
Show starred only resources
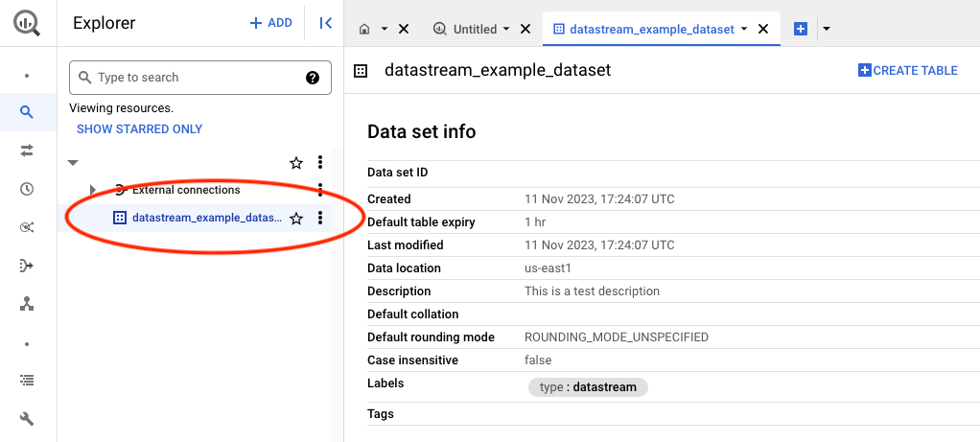[x=139, y=128]
